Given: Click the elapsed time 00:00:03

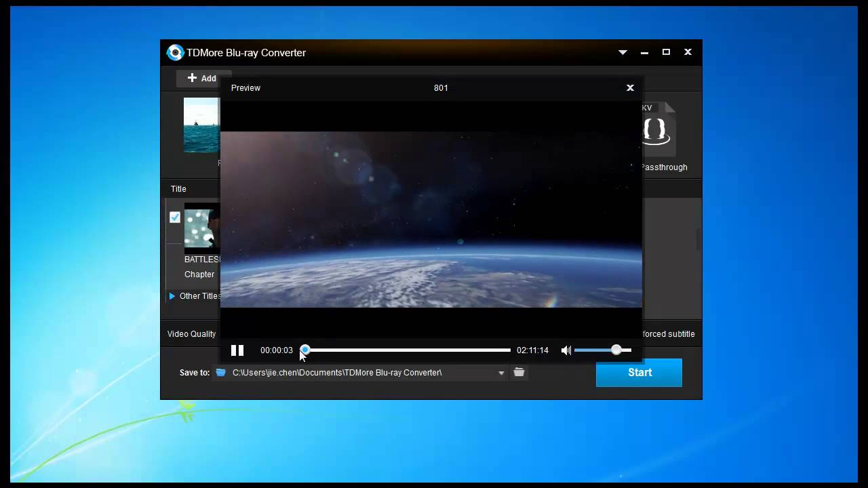Looking at the screenshot, I should pyautogui.click(x=277, y=350).
